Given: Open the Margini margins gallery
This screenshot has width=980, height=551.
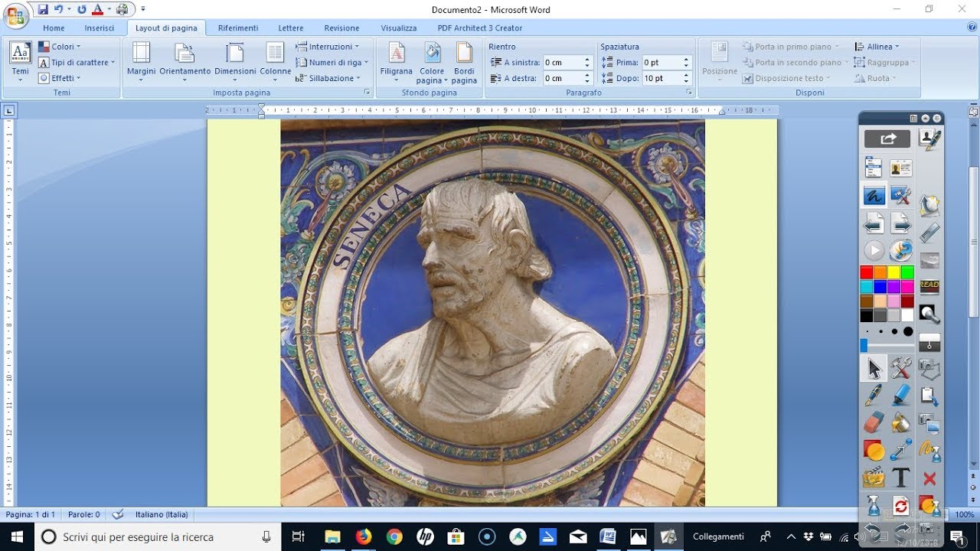Looking at the screenshot, I should 141,61.
